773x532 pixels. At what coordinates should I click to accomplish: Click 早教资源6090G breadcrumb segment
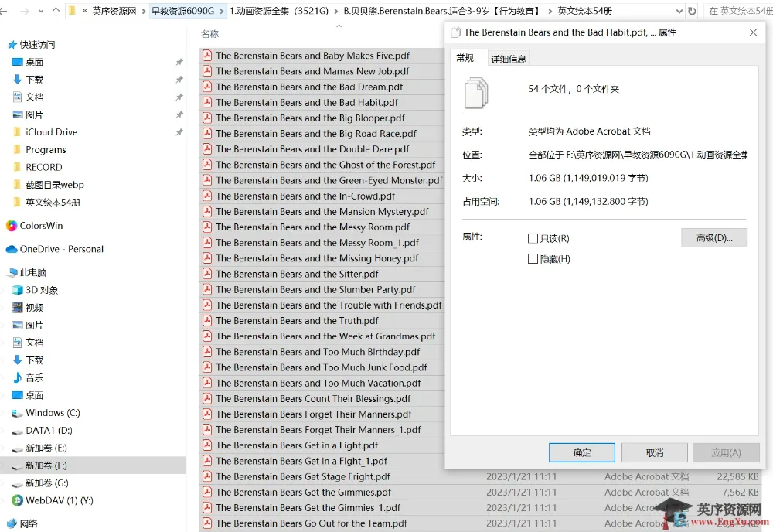tap(183, 11)
